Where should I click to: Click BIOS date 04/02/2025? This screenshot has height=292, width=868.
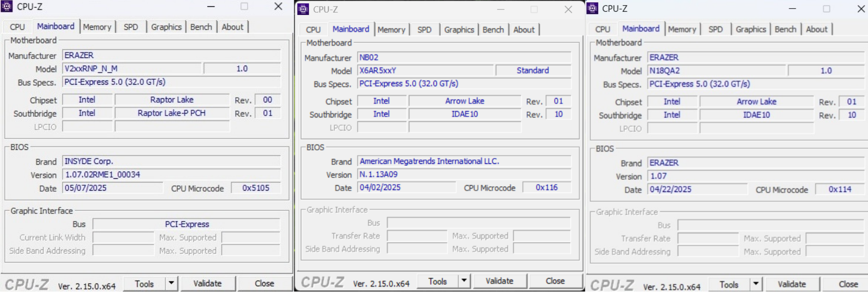[407, 187]
